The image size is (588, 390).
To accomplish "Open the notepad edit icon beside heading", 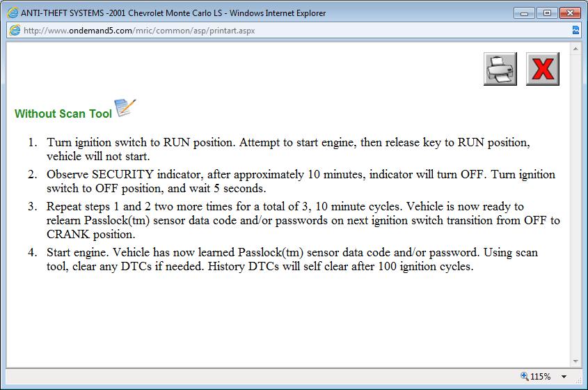I will pos(125,108).
